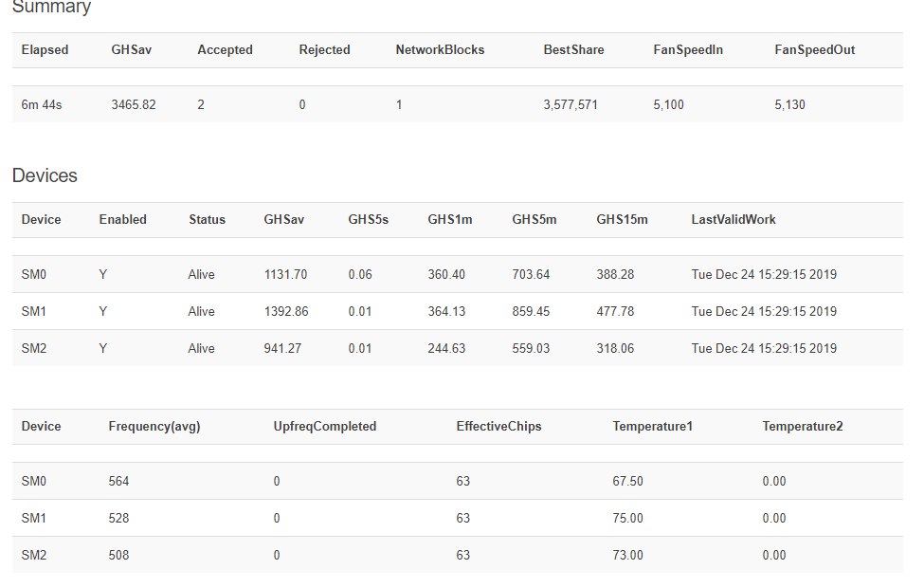Click the BestShare value 3,577,571
Screen dimensions: 924x588
[x=571, y=105]
